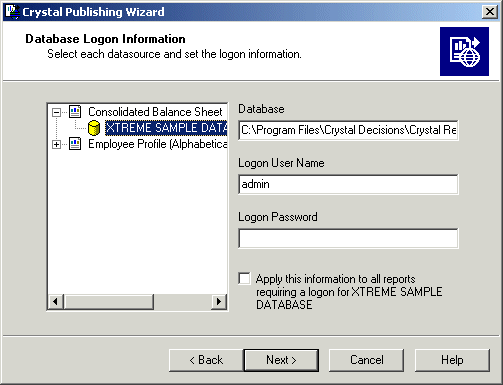Click the yellow database cylinder icon
Viewport: 503px width, 385px height.
pyautogui.click(x=94, y=128)
